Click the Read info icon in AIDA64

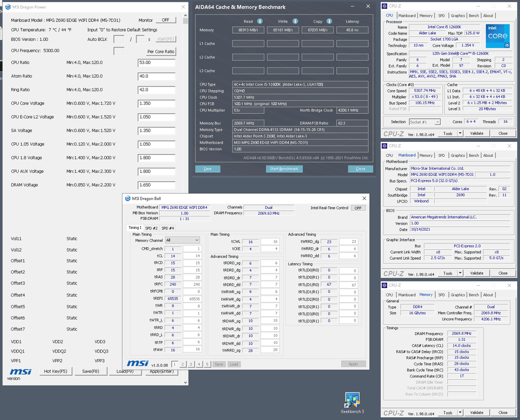260,21
